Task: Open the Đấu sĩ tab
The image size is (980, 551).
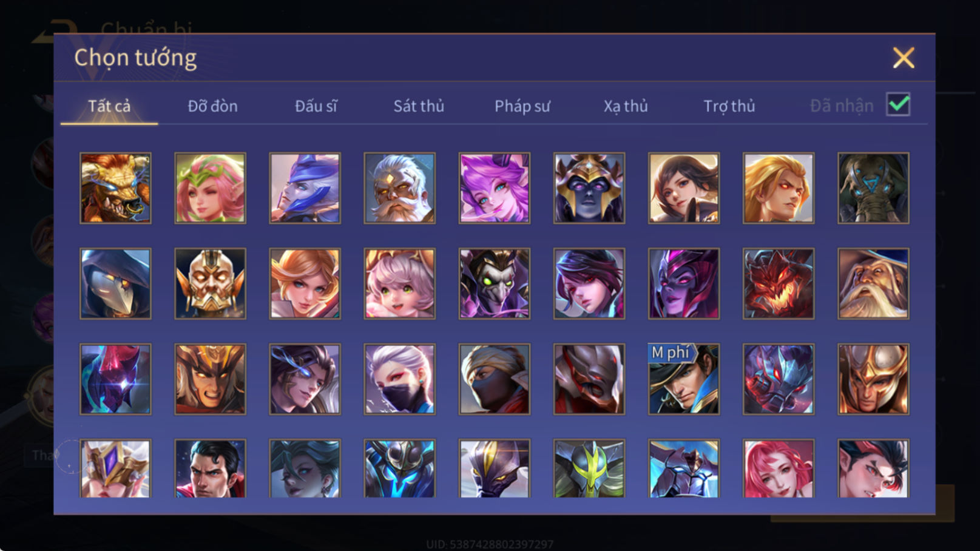Action: (x=316, y=106)
